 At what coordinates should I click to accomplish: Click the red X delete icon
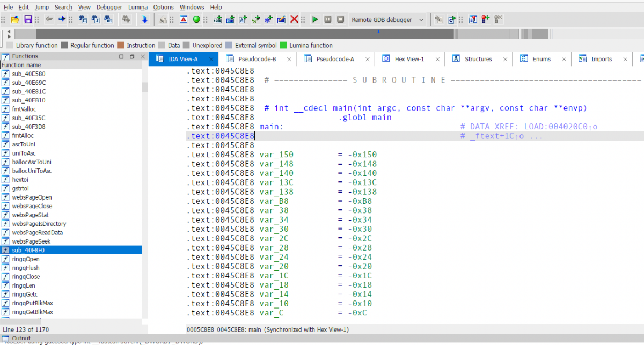pos(294,19)
